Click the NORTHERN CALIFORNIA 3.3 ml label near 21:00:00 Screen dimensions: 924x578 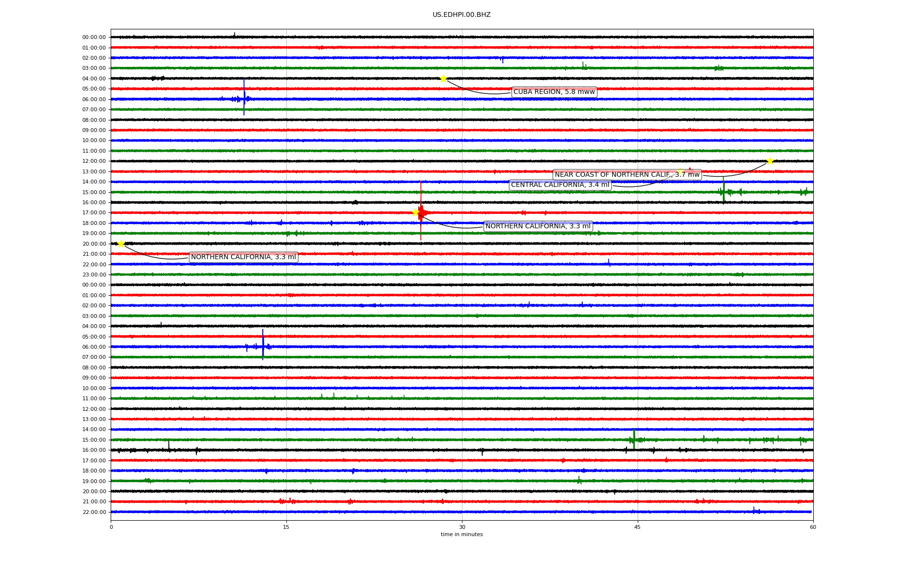(x=244, y=257)
